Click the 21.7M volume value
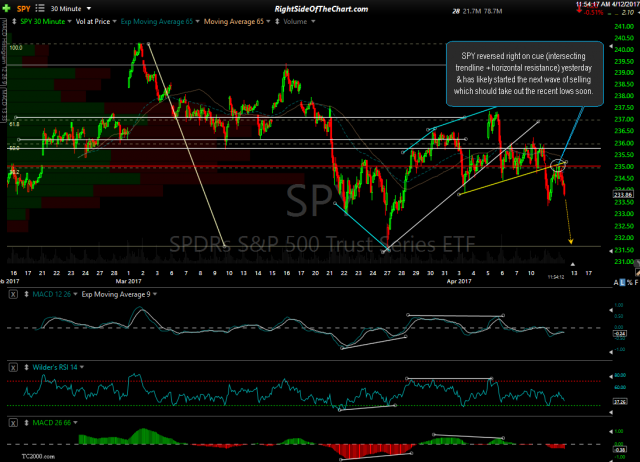The height and width of the screenshot is (462, 640). [472, 11]
